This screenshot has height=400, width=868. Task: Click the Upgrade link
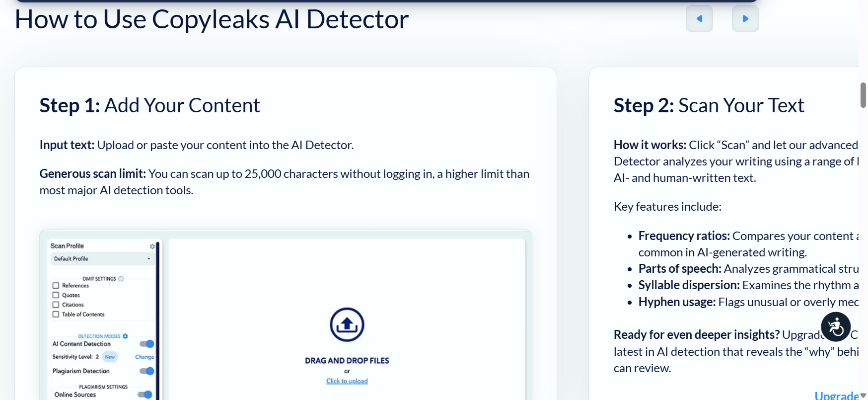(837, 396)
